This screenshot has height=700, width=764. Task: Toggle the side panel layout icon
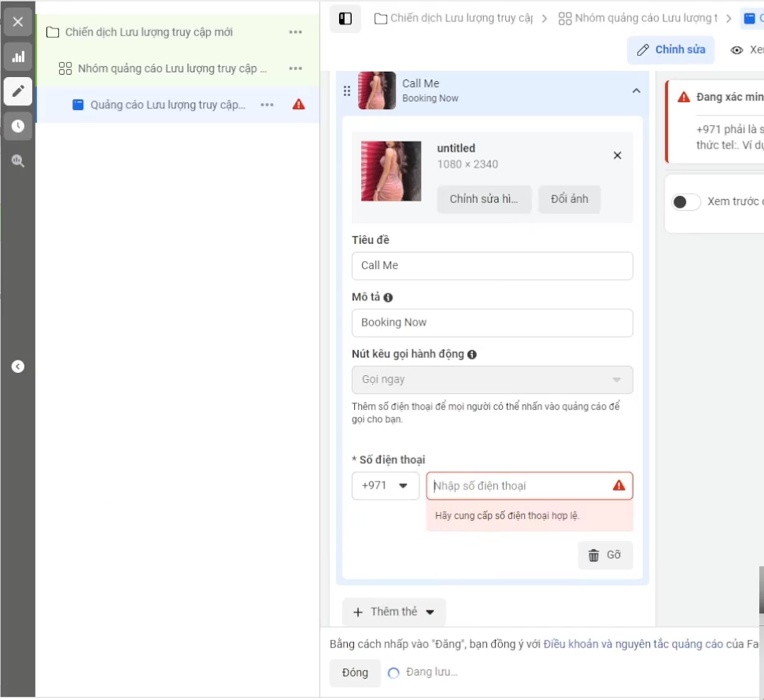click(345, 19)
